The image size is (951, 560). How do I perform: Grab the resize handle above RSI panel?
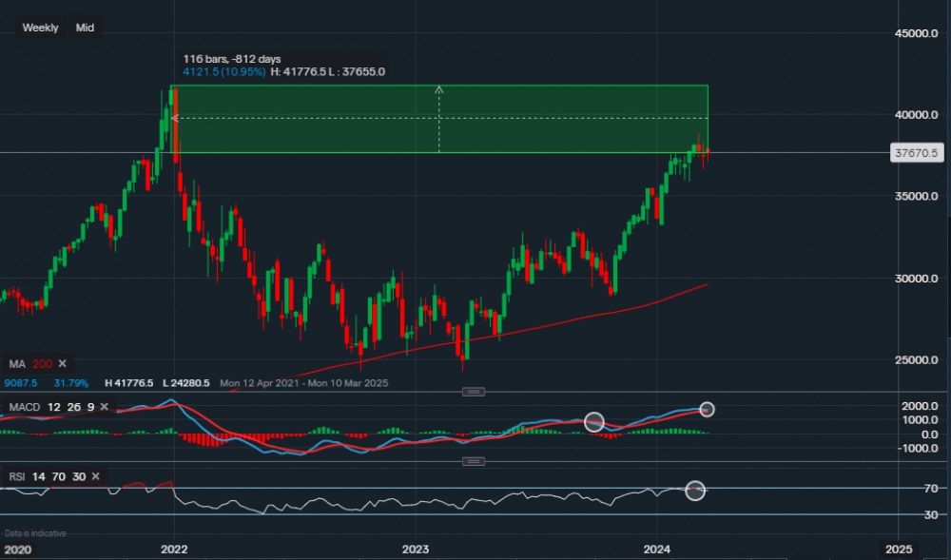pyautogui.click(x=473, y=461)
